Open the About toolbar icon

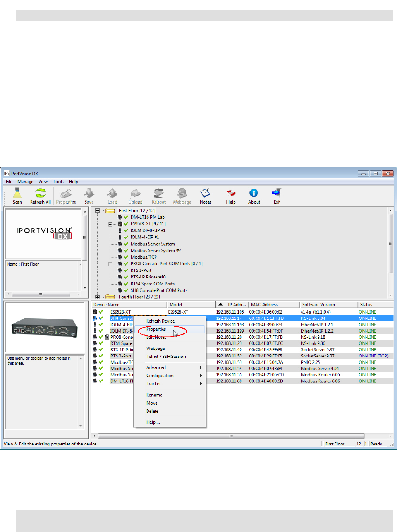click(254, 196)
